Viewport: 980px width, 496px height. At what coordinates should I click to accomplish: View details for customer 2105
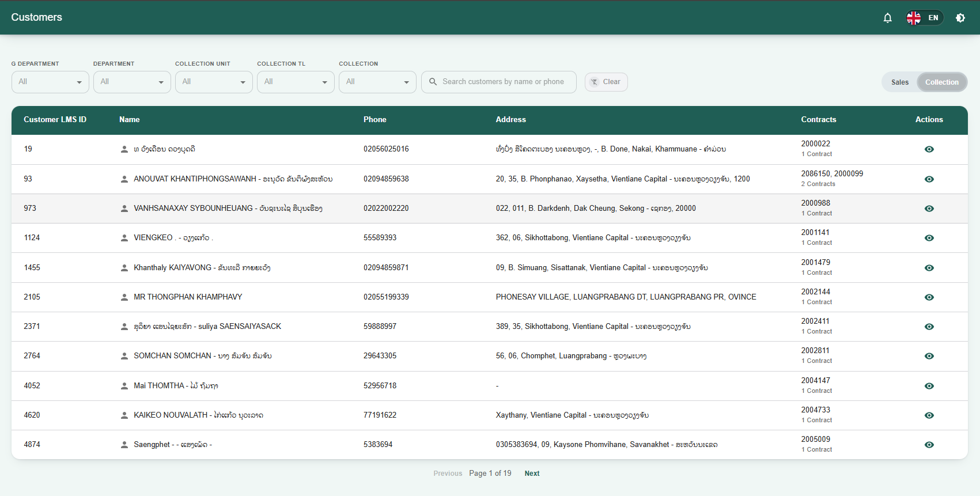[x=929, y=297]
